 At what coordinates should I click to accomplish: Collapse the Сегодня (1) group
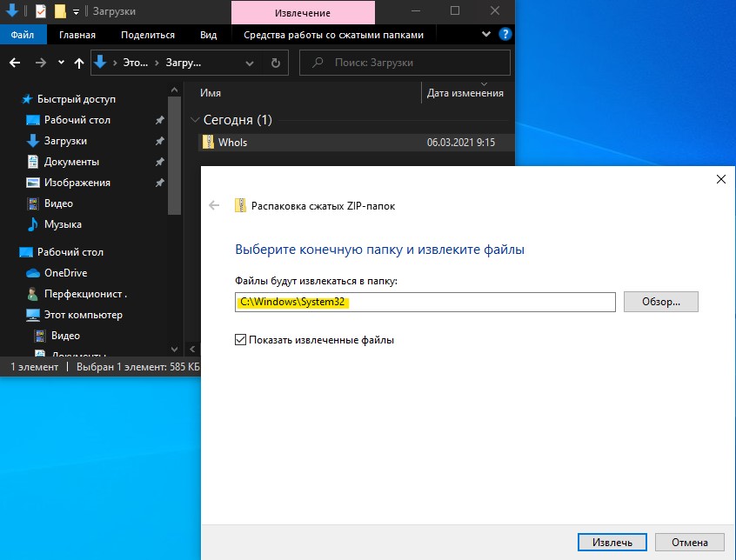pyautogui.click(x=195, y=120)
